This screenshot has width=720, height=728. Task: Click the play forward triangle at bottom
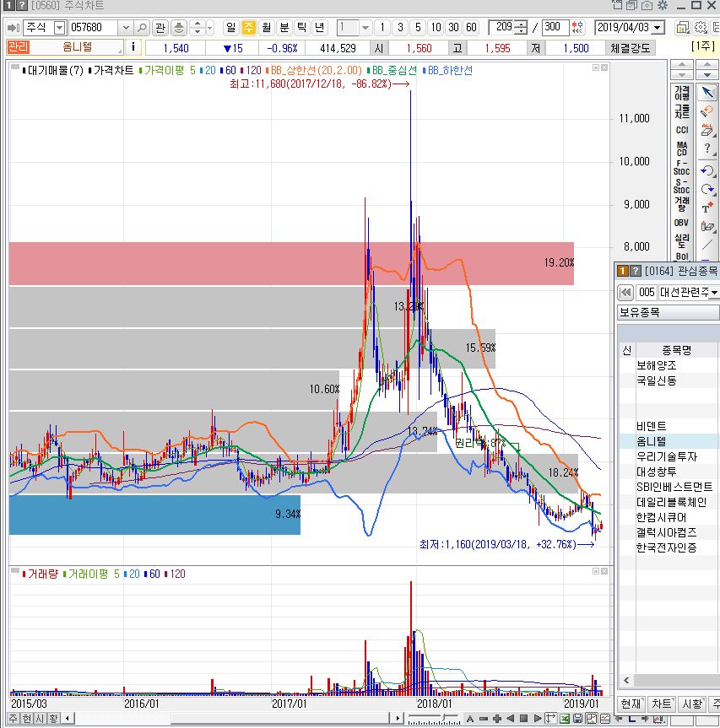coord(538,718)
